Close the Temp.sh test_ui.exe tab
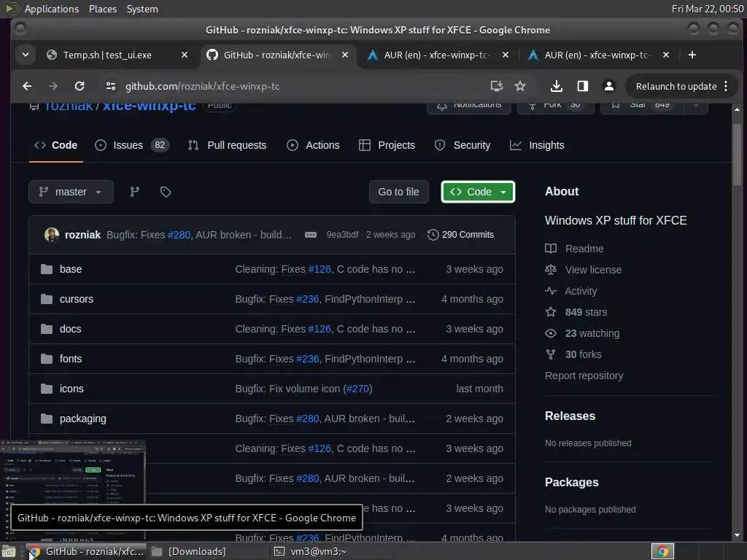Viewport: 747px width, 560px height. (x=185, y=55)
